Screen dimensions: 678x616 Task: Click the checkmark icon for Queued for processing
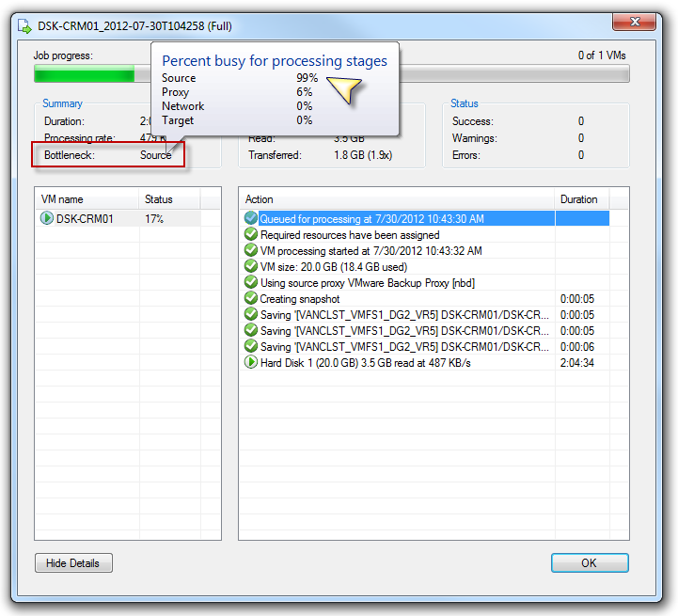(x=251, y=219)
